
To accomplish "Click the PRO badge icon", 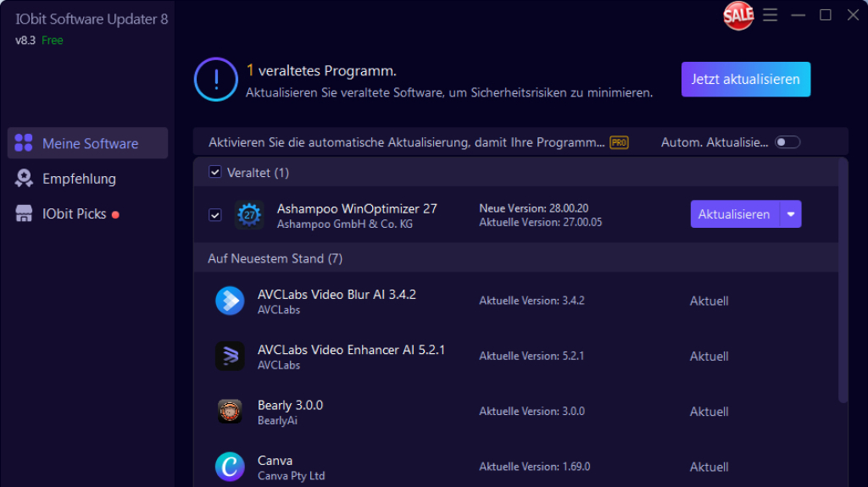I will click(619, 143).
